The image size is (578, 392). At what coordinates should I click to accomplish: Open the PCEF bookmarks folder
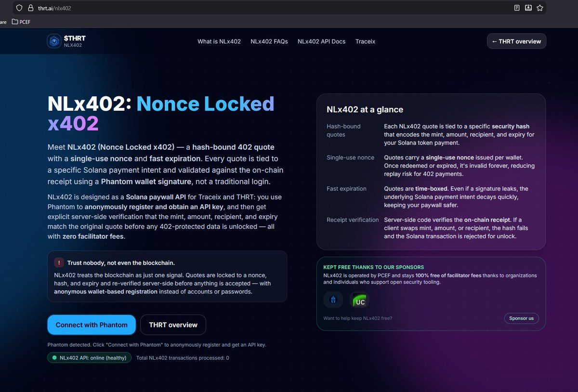(21, 22)
